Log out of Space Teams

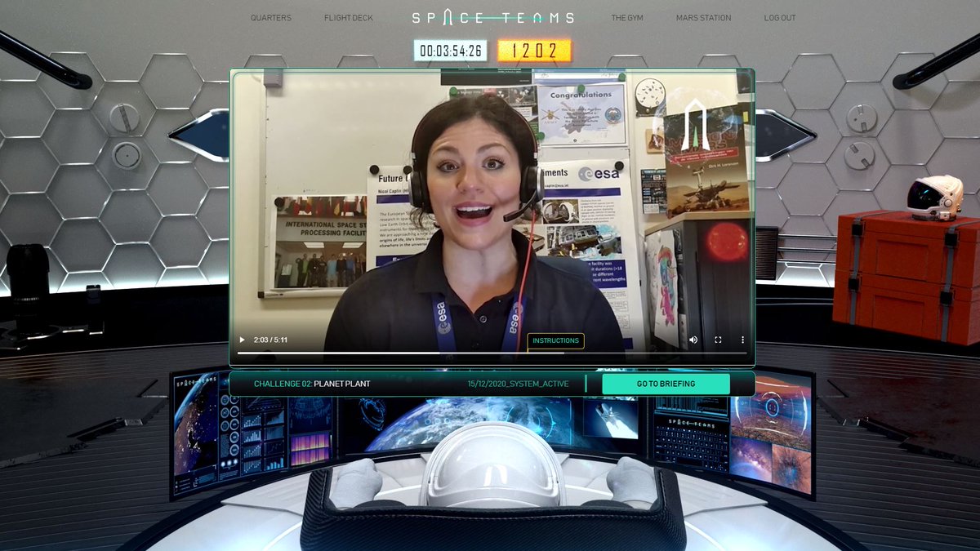pos(780,18)
